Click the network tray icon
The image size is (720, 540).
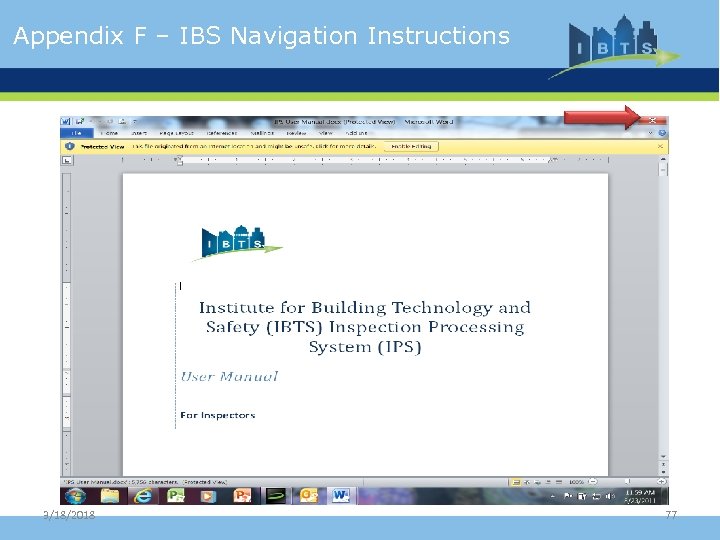tap(596, 496)
